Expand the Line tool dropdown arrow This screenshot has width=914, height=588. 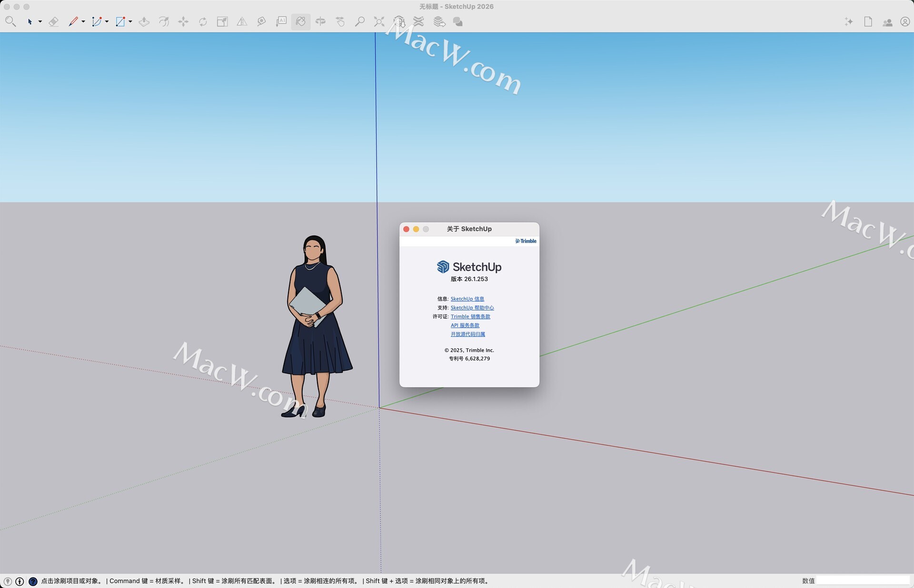point(83,22)
